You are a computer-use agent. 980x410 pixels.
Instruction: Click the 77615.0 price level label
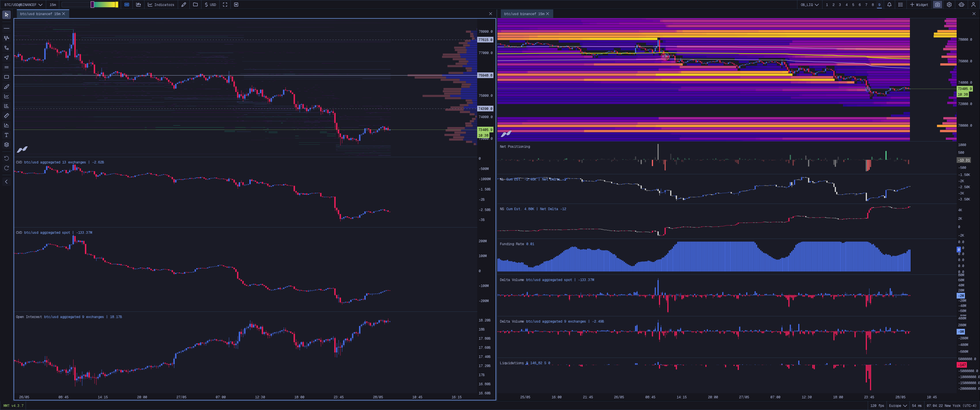tap(485, 40)
